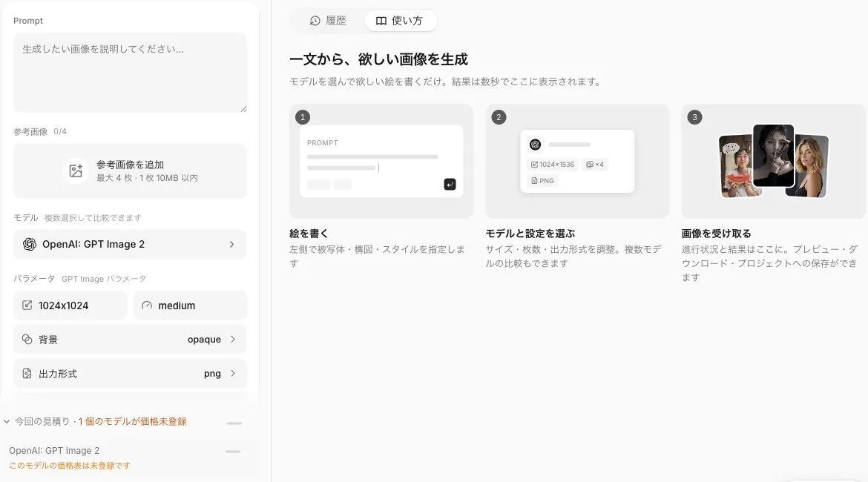Click the モデルと設定を選ぶ step heading
Image resolution: width=868 pixels, height=482 pixels.
click(x=530, y=234)
